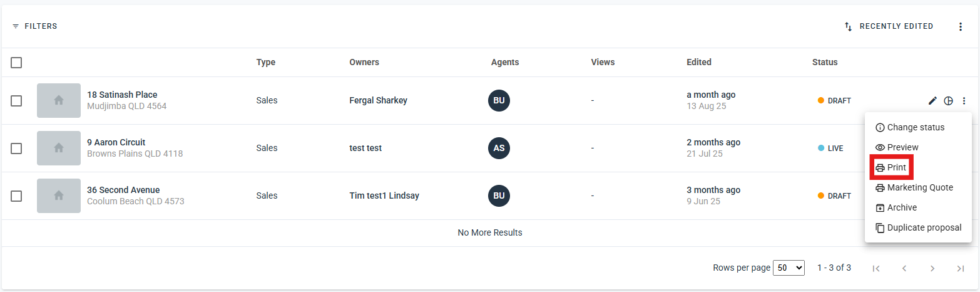Image resolution: width=980 pixels, height=292 pixels.
Task: Click the next page chevron
Action: [932, 268]
